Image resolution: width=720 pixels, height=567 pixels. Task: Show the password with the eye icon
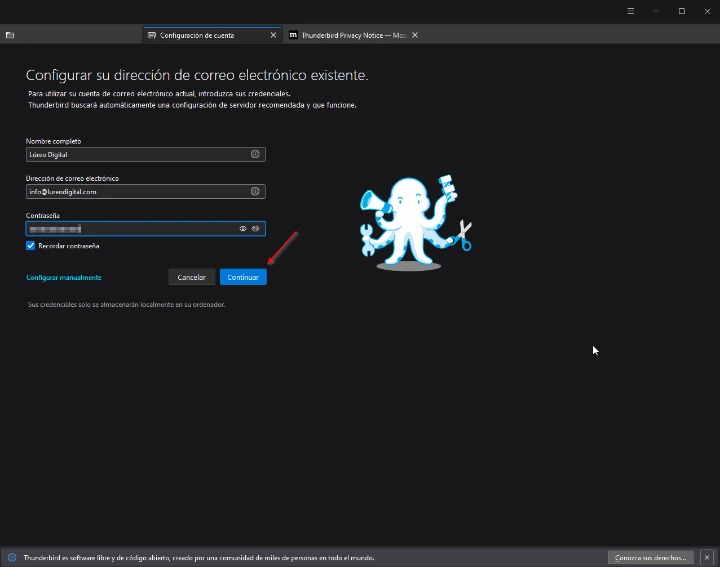243,229
